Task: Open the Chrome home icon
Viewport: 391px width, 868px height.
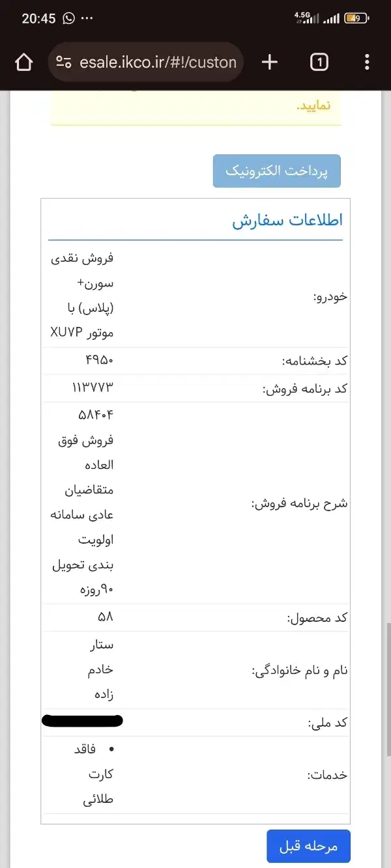Action: tap(23, 62)
